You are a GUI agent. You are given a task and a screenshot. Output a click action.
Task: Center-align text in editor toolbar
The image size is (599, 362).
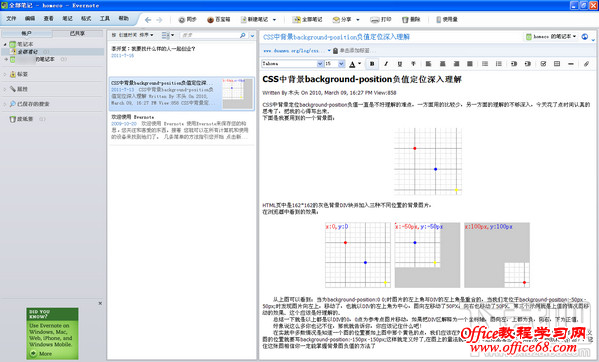point(442,64)
